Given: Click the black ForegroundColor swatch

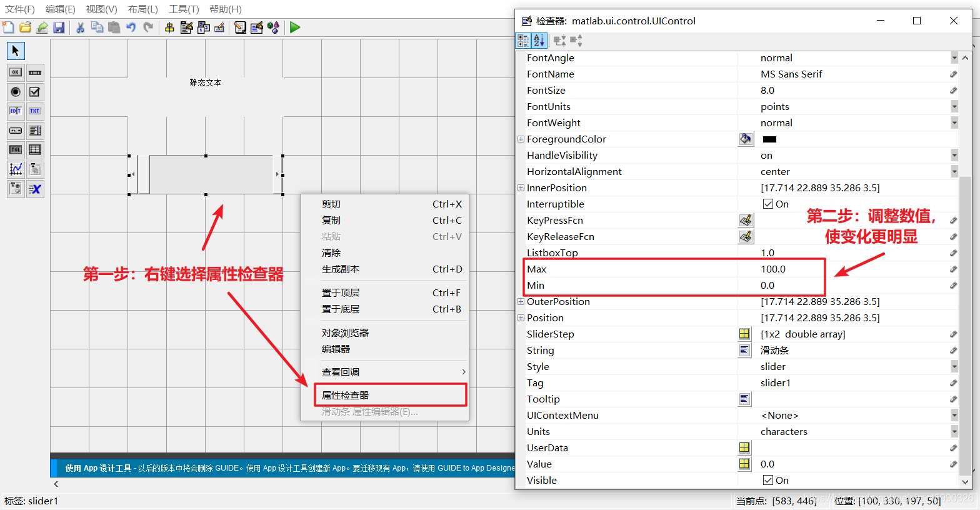Looking at the screenshot, I should click(x=769, y=139).
